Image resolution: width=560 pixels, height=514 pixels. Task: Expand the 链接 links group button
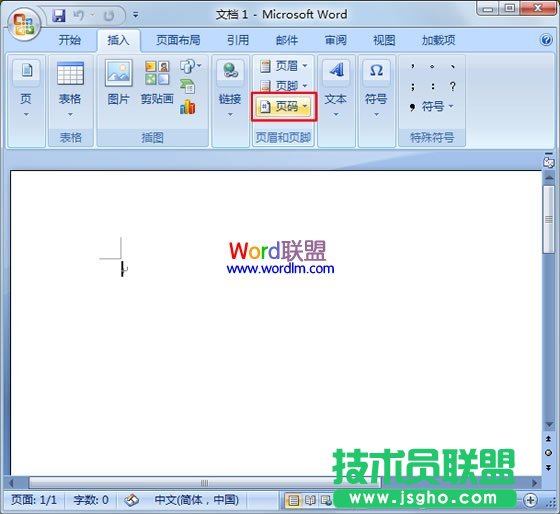point(230,89)
